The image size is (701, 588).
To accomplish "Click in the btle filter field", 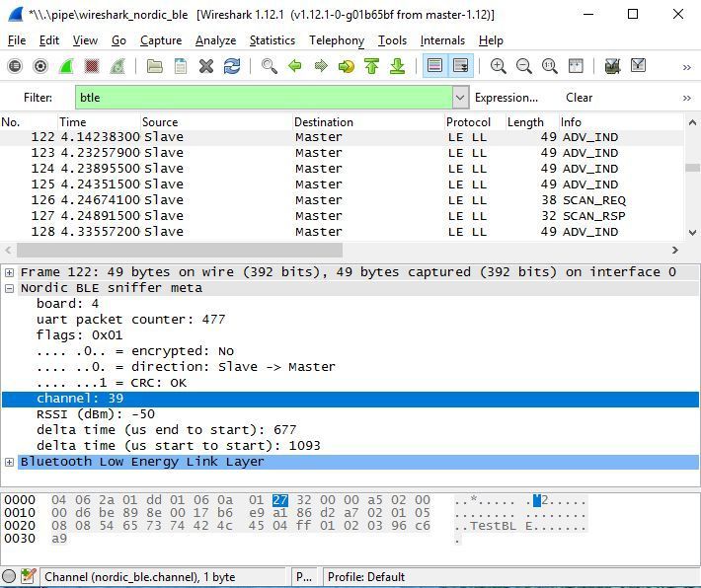I will click(264, 98).
